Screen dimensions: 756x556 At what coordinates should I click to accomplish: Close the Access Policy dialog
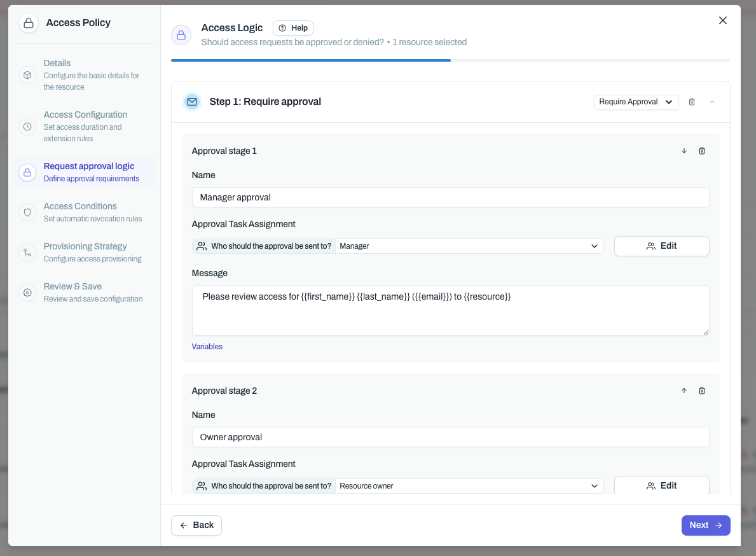point(722,20)
